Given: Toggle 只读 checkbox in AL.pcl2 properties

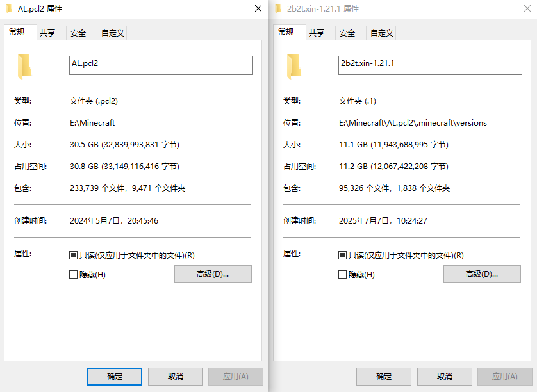Looking at the screenshot, I should [x=73, y=255].
